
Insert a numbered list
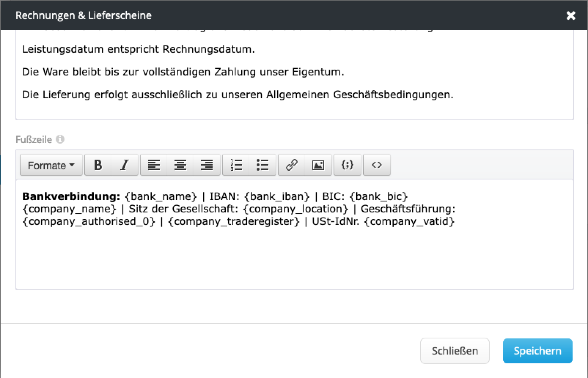(x=236, y=165)
